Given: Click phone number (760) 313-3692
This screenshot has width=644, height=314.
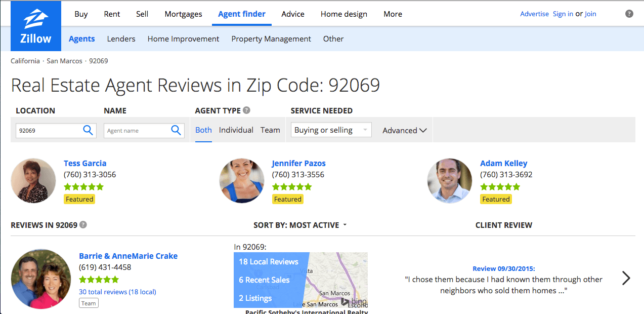Looking at the screenshot, I should (506, 175).
